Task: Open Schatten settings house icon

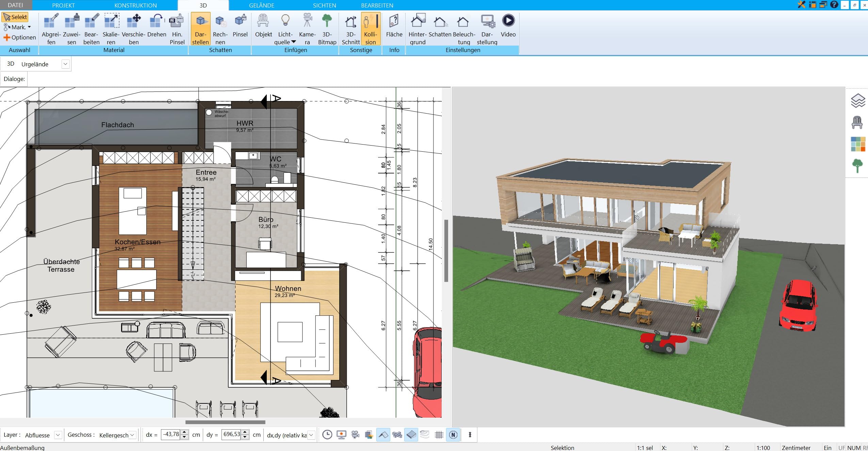Action: click(x=440, y=26)
